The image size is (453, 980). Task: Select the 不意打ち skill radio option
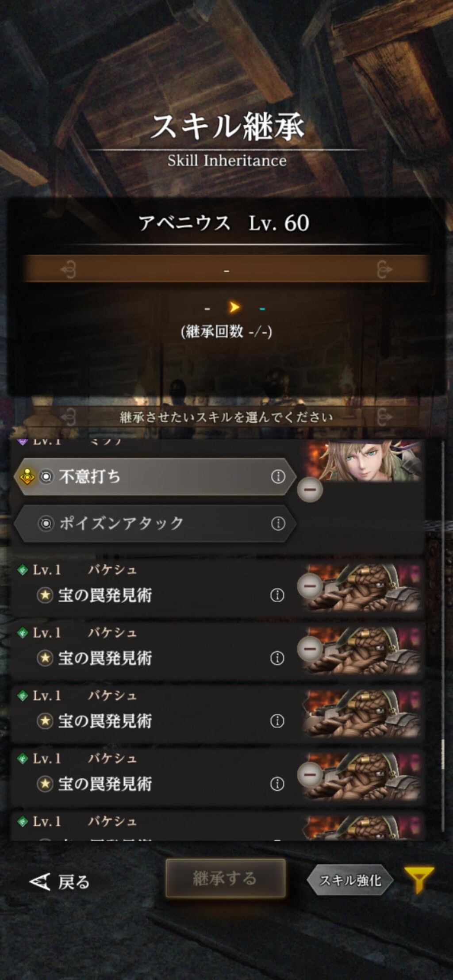pyautogui.click(x=46, y=476)
